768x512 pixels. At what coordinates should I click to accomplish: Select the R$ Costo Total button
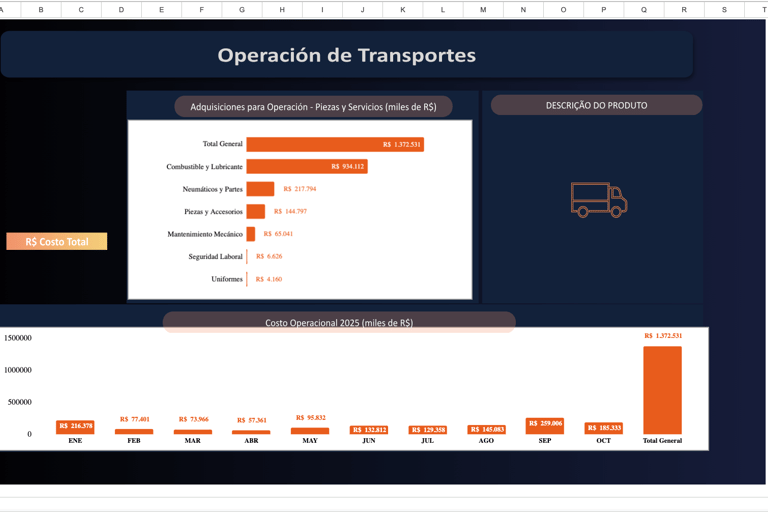(57, 242)
